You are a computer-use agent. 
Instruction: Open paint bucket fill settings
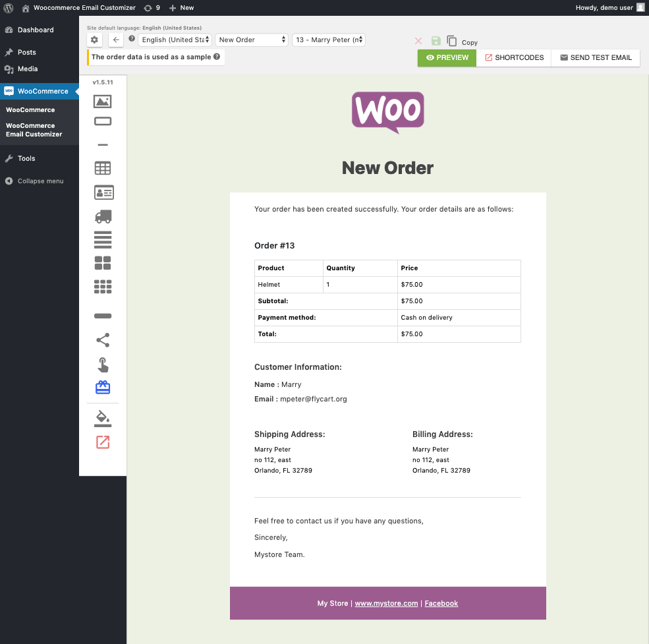(103, 419)
